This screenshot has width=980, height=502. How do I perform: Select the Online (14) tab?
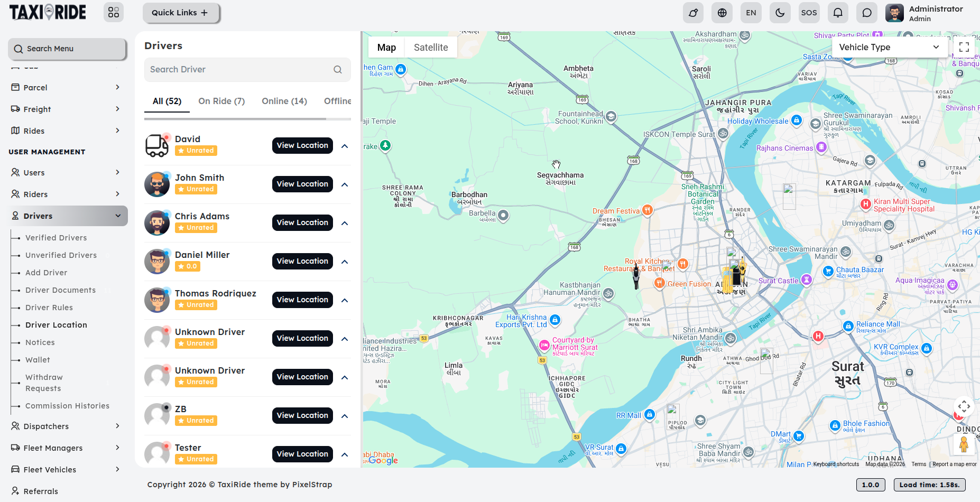[284, 101]
